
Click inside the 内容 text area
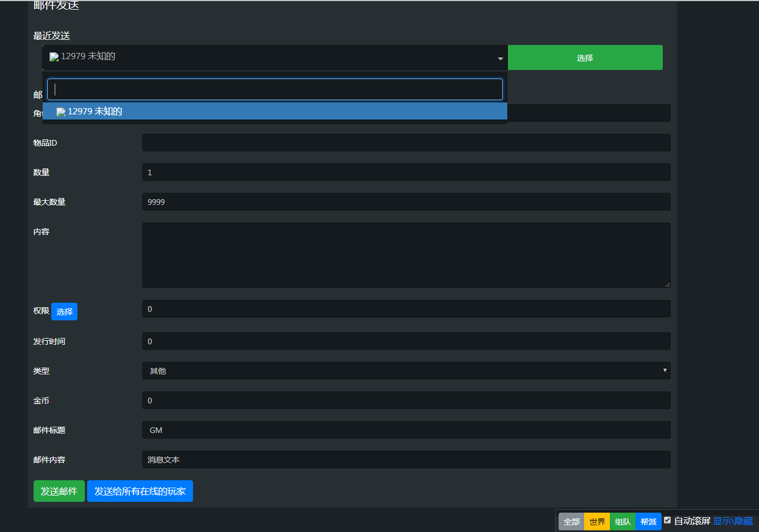click(407, 255)
